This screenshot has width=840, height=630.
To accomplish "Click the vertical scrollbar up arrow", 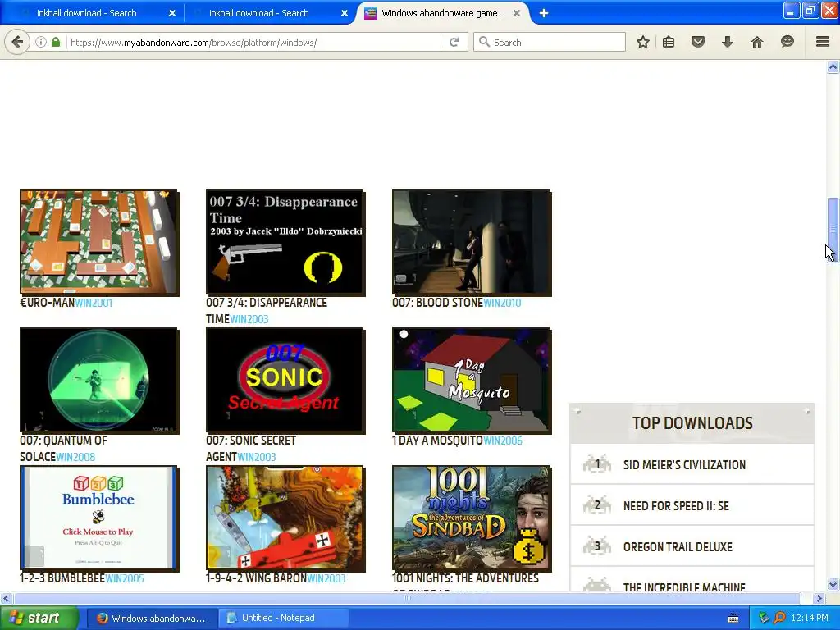I will 833,67.
